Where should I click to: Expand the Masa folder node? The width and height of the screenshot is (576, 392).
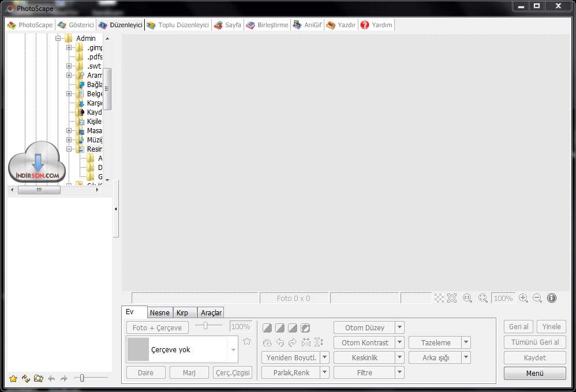click(x=69, y=131)
